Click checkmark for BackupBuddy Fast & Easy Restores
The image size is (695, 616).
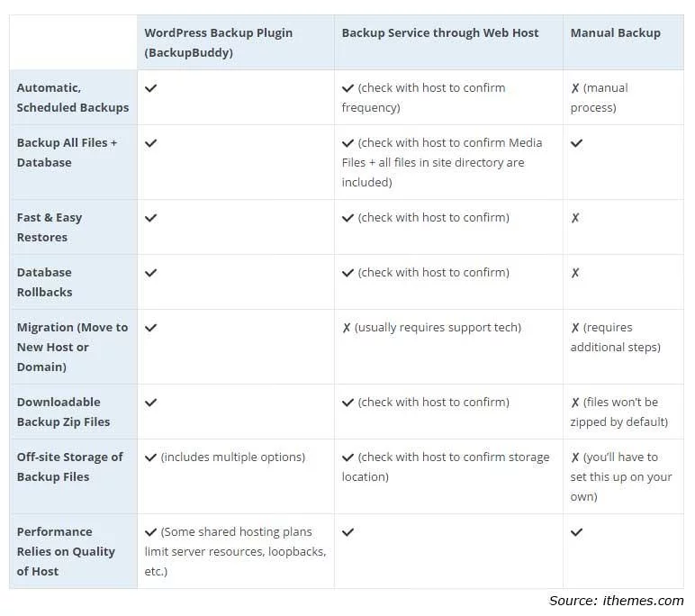point(150,218)
